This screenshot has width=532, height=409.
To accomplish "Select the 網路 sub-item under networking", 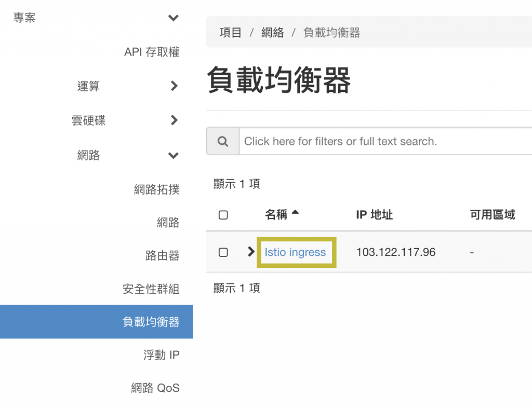I will coord(168,223).
